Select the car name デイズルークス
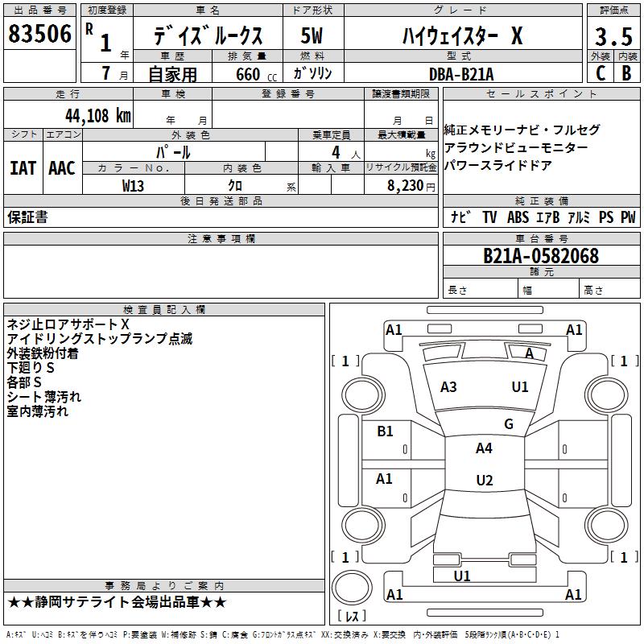 pos(208,35)
